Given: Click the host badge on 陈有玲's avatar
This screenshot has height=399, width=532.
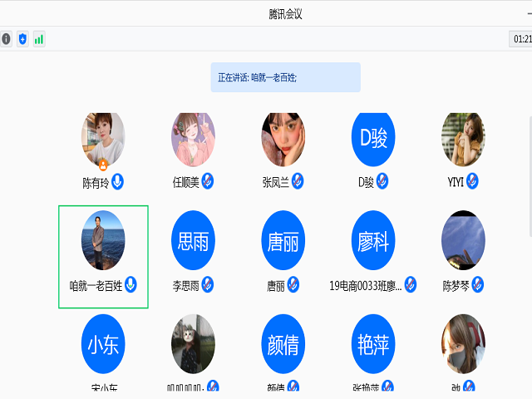Looking at the screenshot, I should pyautogui.click(x=104, y=165).
